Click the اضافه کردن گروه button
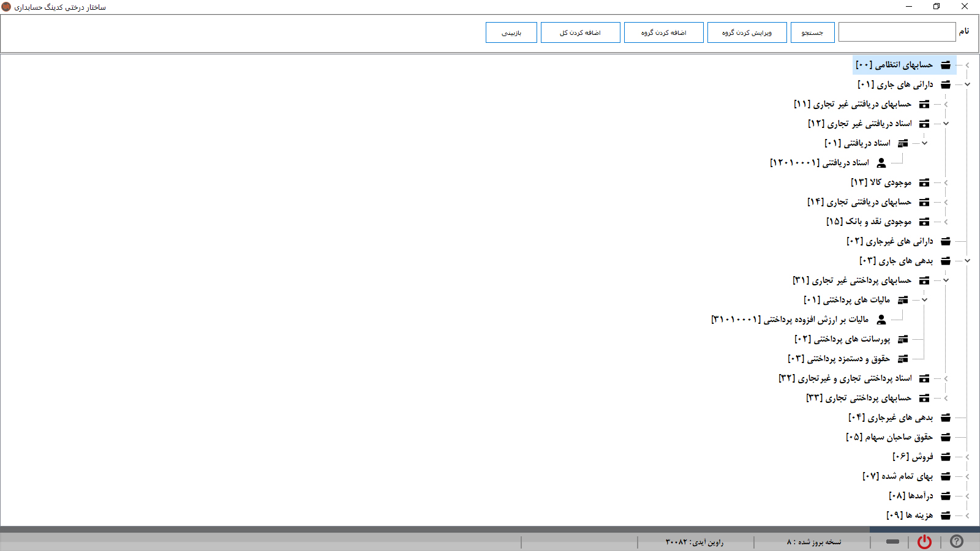 (663, 32)
